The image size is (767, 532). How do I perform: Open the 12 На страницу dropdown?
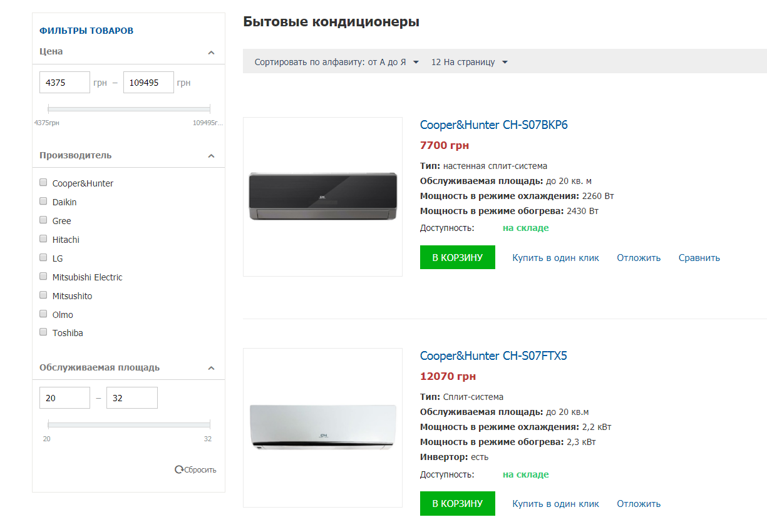pyautogui.click(x=470, y=62)
